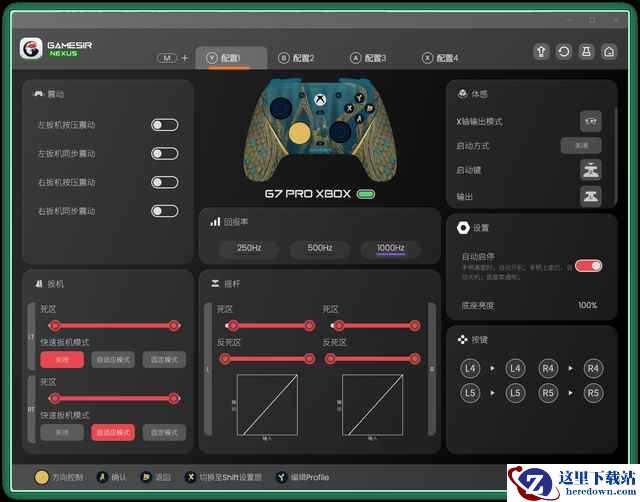
Task: Click the B 返回 hint icon
Action: coord(146,477)
